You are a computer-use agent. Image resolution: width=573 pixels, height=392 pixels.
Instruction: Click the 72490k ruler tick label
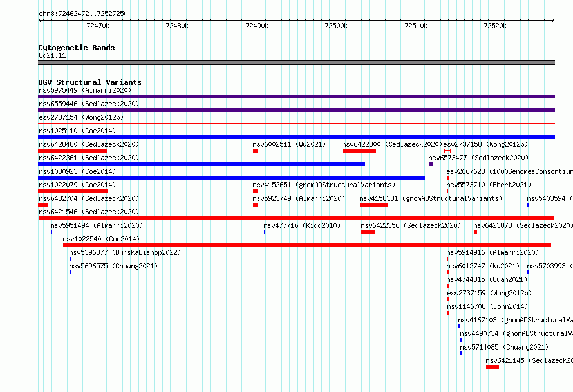[257, 26]
